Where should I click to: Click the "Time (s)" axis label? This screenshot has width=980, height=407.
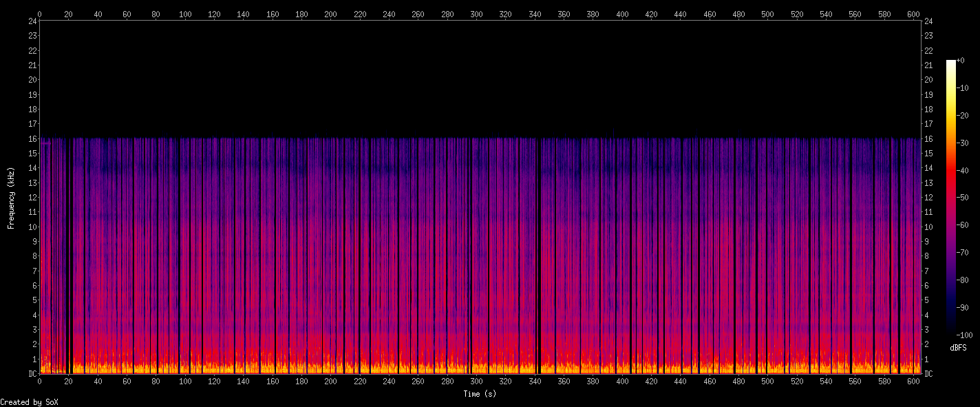click(x=480, y=394)
